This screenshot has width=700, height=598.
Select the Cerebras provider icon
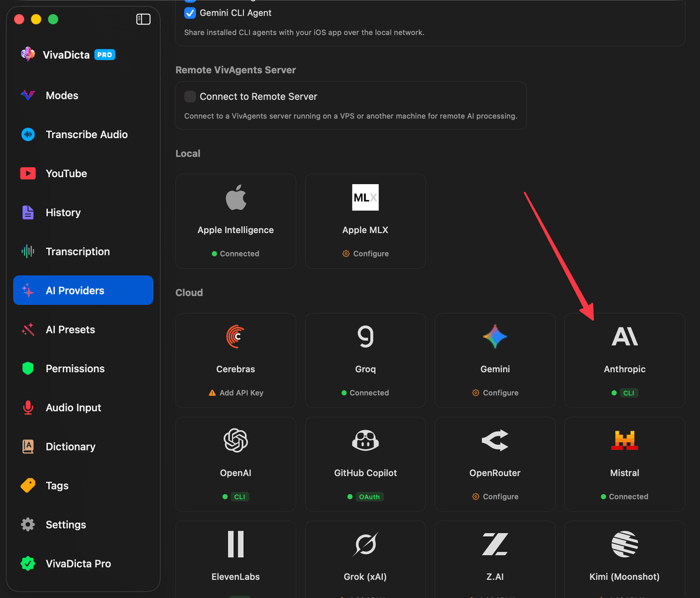235,336
